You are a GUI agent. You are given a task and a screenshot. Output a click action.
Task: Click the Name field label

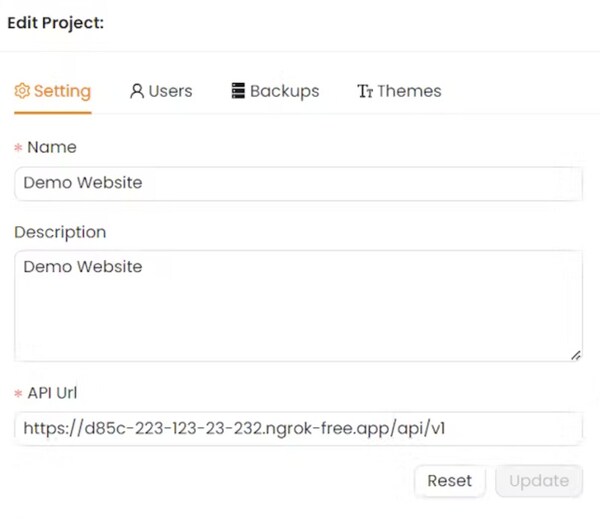(52, 147)
